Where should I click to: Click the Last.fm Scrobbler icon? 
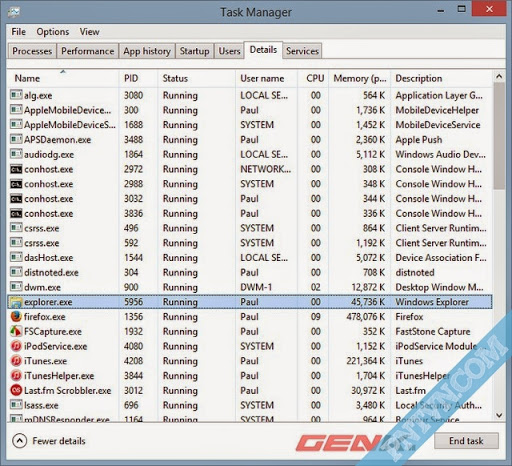16,390
